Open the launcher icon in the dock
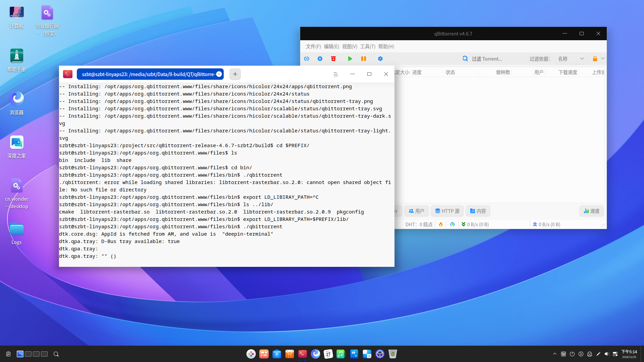Viewport: 644px width, 362px height. click(x=251, y=354)
